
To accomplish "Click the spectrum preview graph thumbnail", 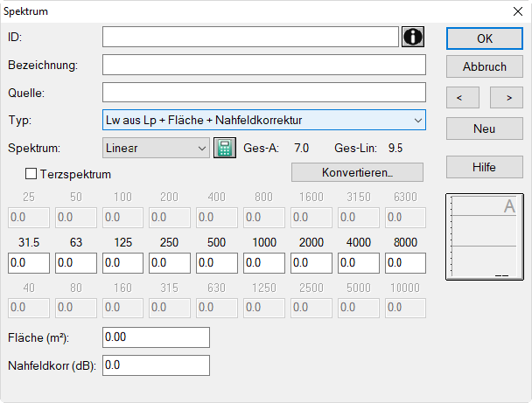I will point(485,237).
